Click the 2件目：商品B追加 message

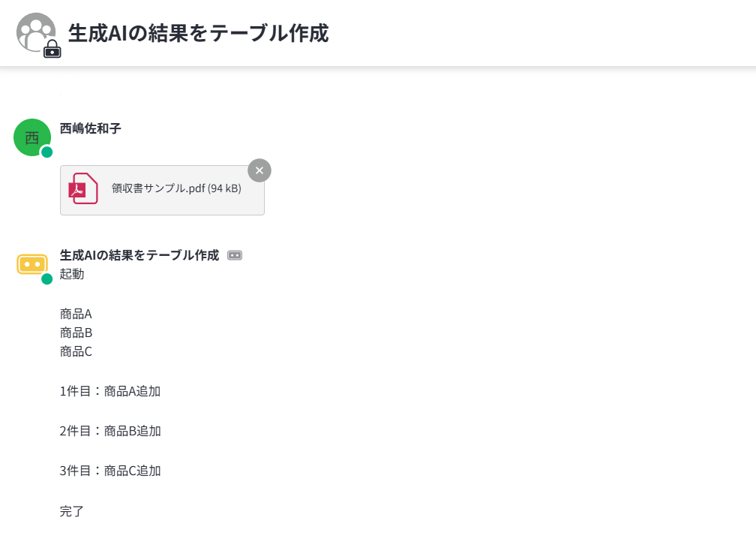point(110,431)
